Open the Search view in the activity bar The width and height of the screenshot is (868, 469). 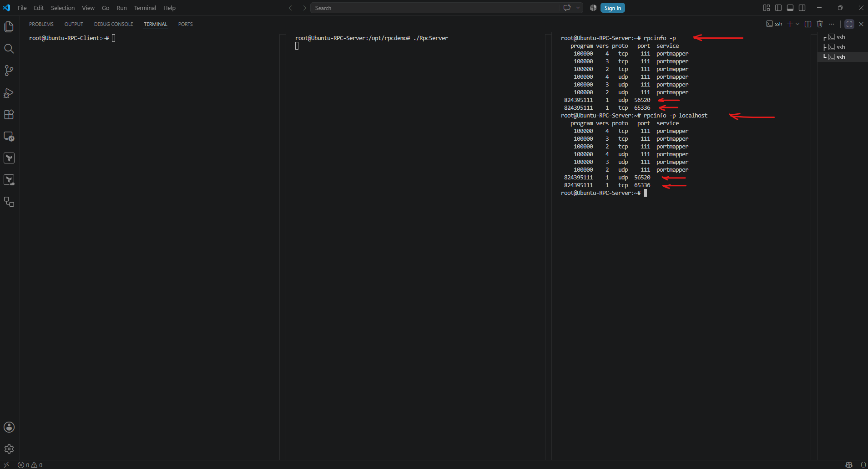[x=9, y=49]
